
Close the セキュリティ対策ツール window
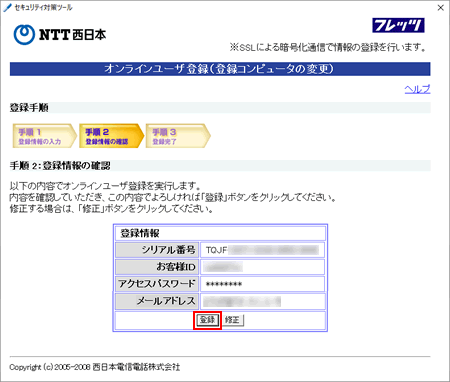coord(441,8)
